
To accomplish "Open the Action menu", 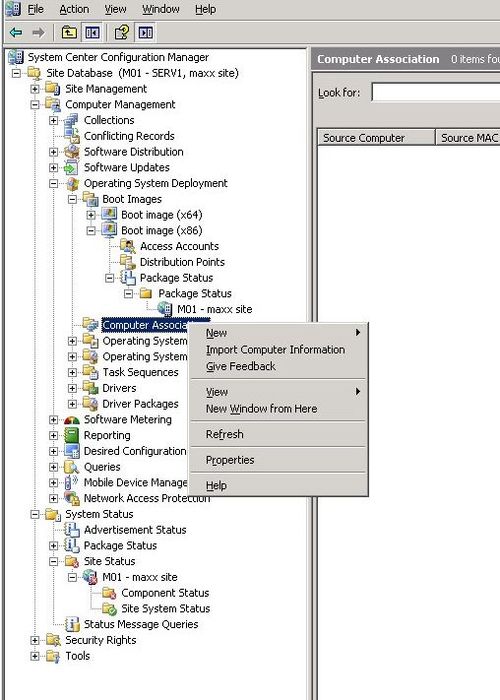I will tap(74, 9).
